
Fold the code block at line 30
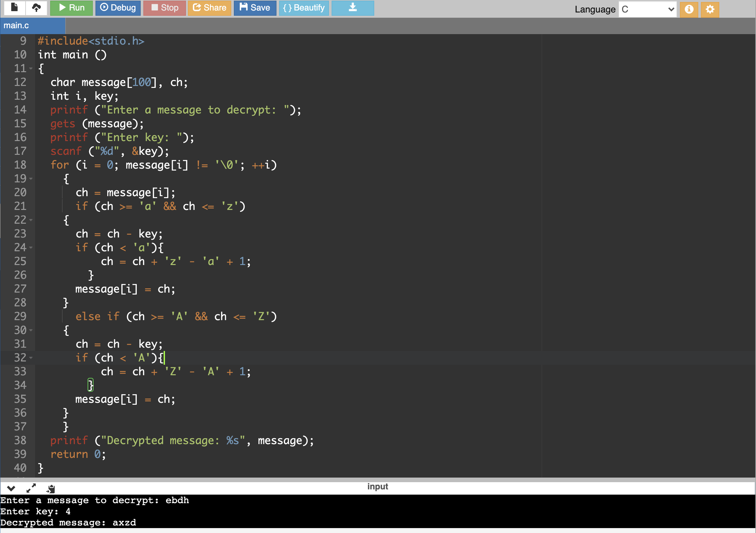coord(31,330)
